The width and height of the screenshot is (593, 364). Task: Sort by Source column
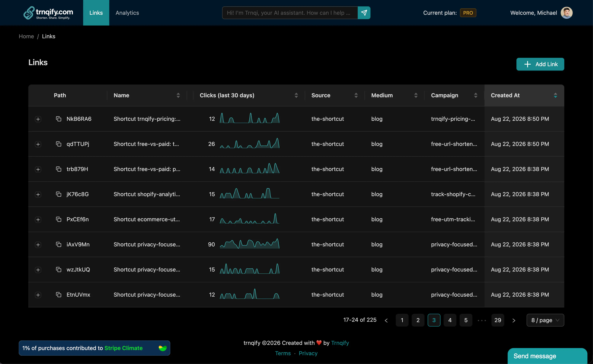coord(356,95)
